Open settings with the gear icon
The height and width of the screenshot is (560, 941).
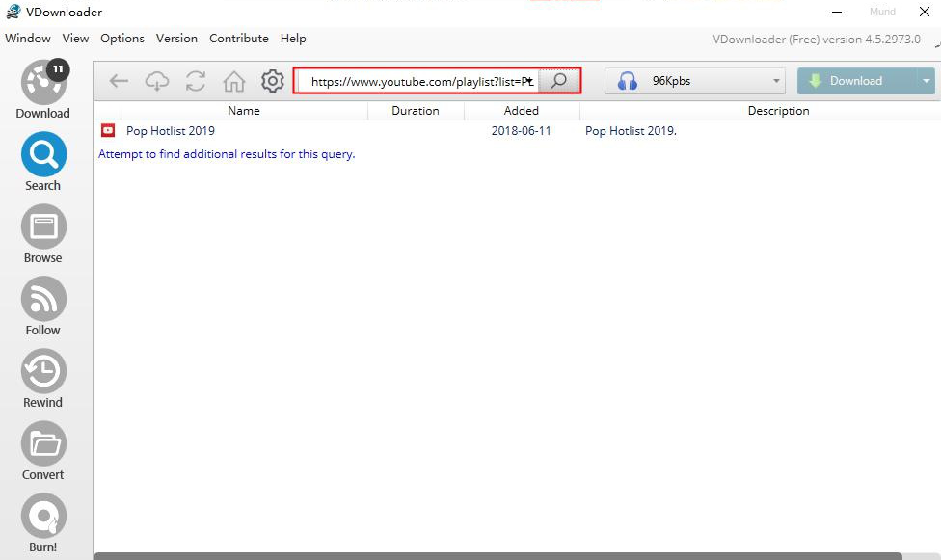273,81
